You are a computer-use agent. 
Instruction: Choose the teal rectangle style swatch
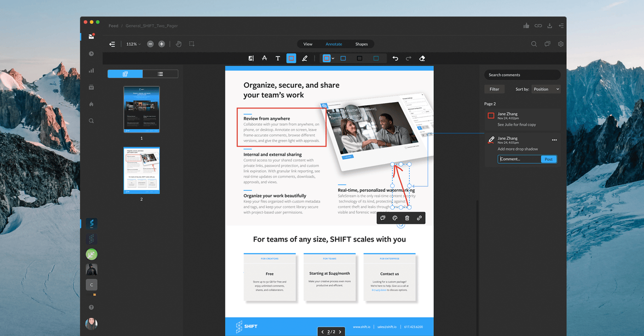pyautogui.click(x=376, y=58)
